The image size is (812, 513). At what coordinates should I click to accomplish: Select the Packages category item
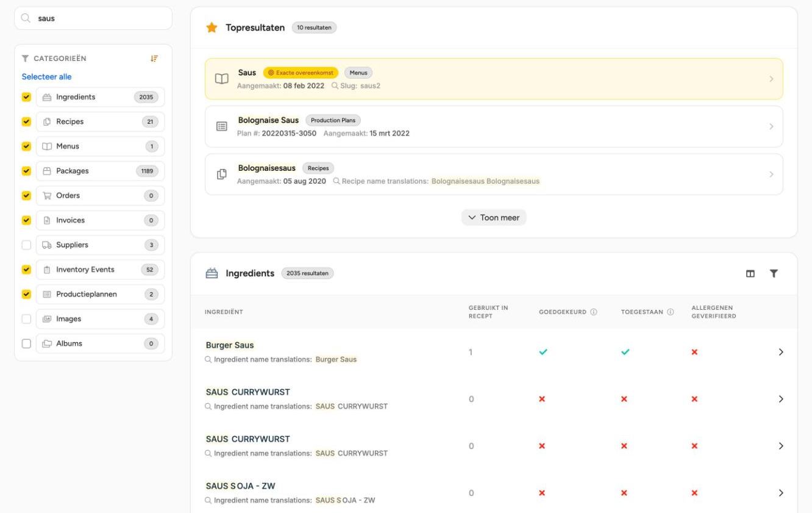101,171
